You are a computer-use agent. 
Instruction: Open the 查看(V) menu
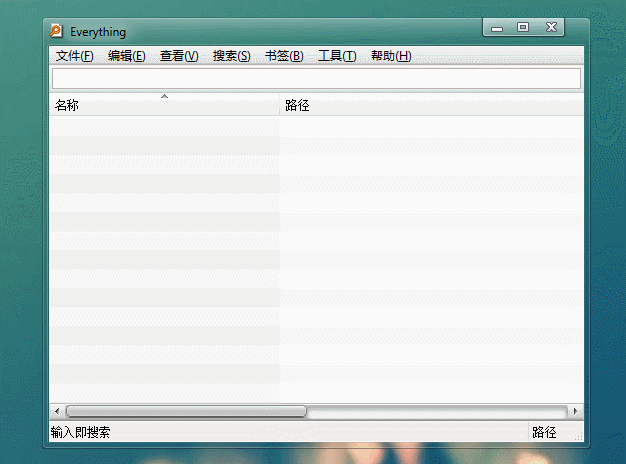pos(179,56)
